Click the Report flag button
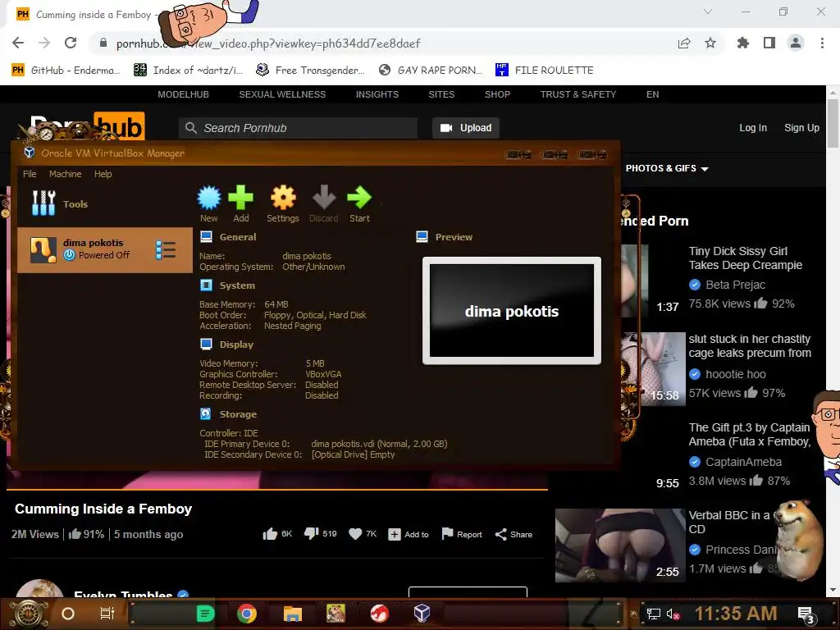The width and height of the screenshot is (840, 630). (x=461, y=534)
